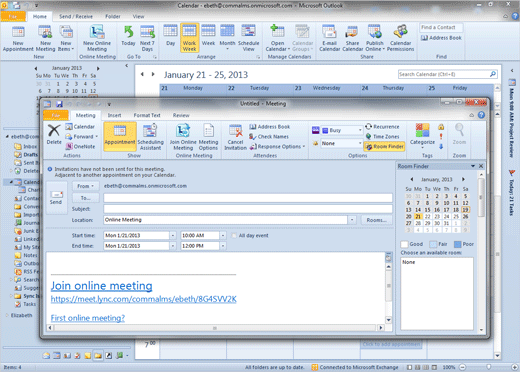Image resolution: width=520 pixels, height=372 pixels.
Task: Click Find a Contact field
Action: 441,27
